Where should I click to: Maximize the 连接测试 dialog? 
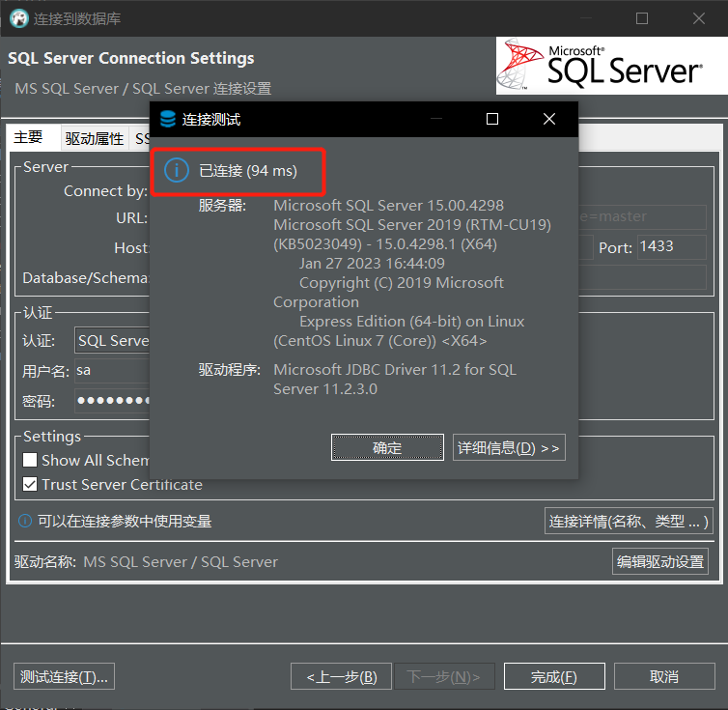pyautogui.click(x=492, y=119)
